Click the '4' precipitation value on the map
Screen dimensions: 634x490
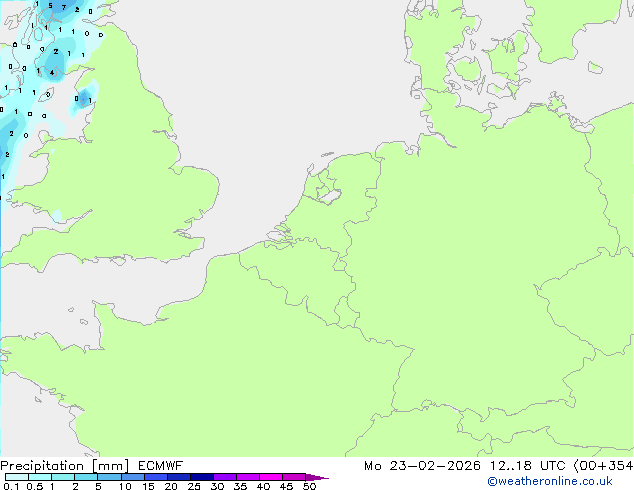coord(52,73)
